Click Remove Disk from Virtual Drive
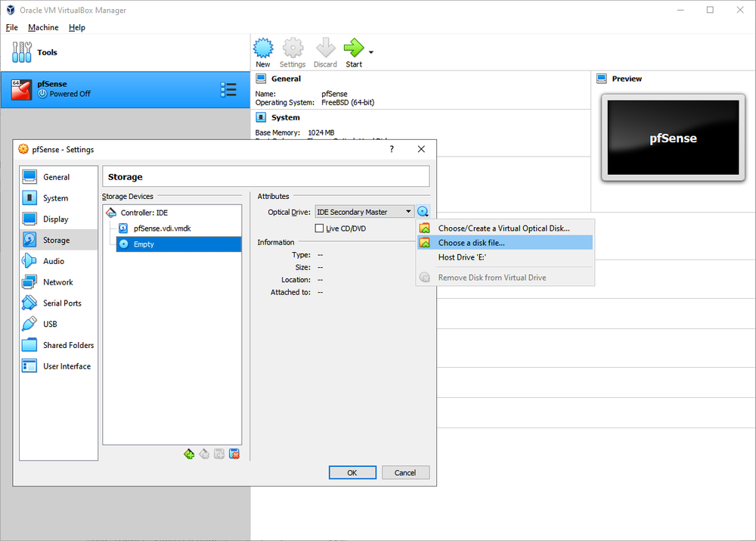 [505, 278]
